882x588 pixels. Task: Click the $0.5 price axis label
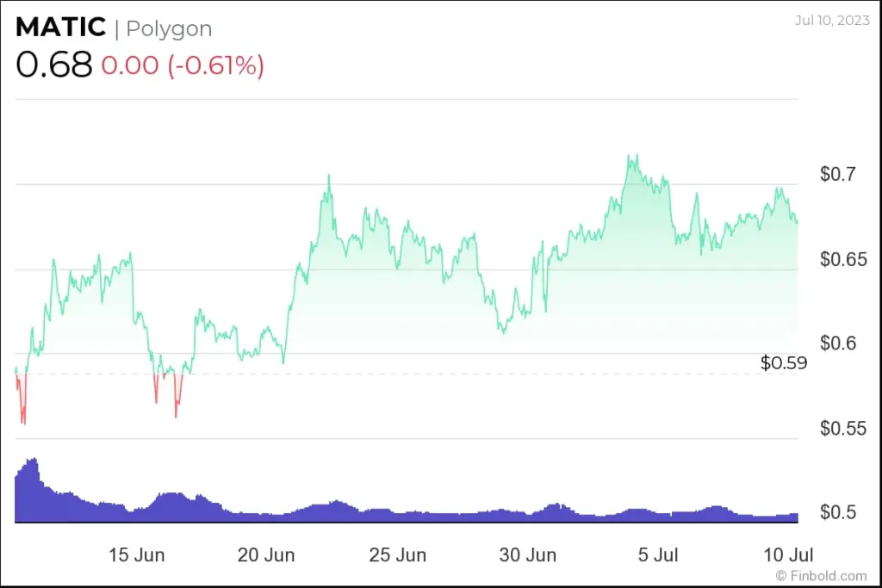point(838,513)
